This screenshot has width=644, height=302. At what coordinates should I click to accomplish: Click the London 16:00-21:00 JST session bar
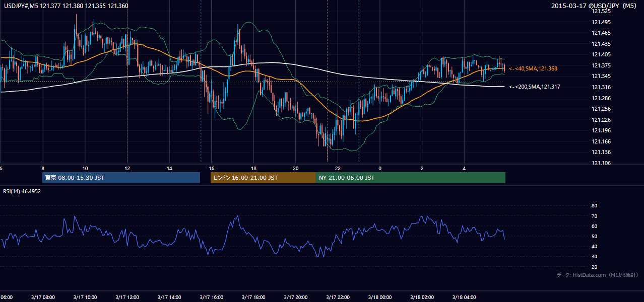263,178
